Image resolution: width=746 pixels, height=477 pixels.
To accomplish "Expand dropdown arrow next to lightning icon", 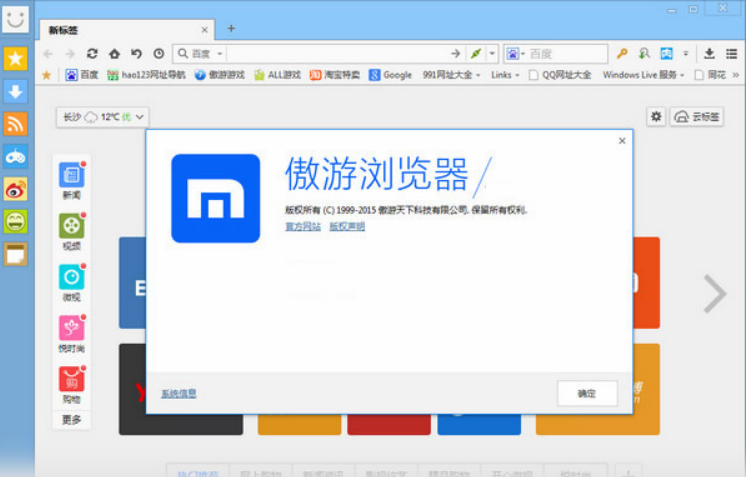I will tap(492, 54).
